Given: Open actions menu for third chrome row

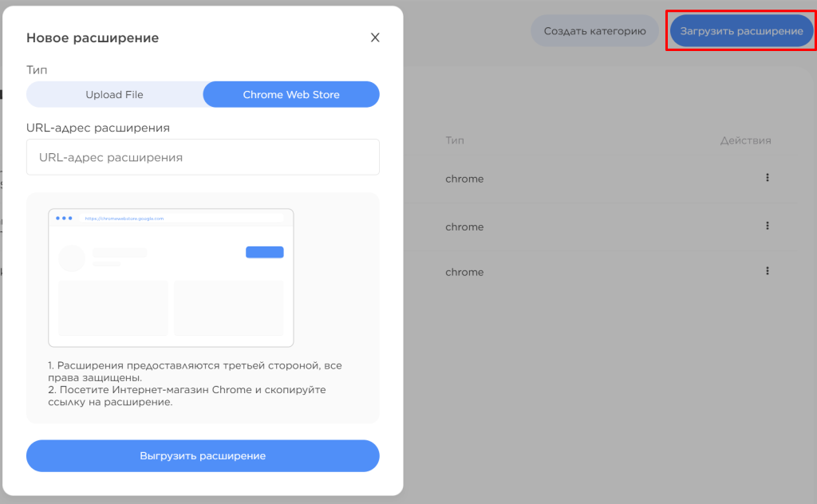Looking at the screenshot, I should pos(767,271).
